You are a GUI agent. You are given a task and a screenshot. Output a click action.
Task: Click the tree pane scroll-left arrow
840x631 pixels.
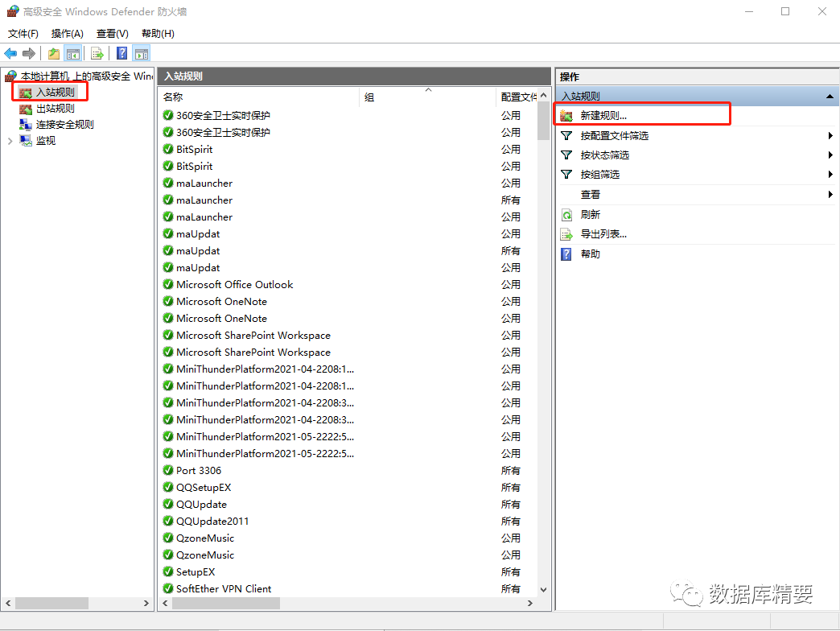[8, 603]
